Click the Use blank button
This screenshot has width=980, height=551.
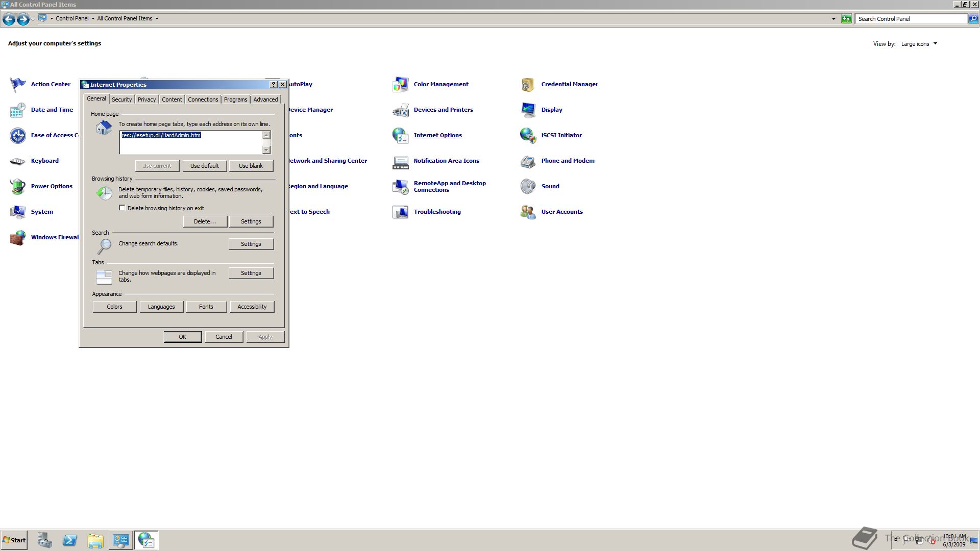251,166
